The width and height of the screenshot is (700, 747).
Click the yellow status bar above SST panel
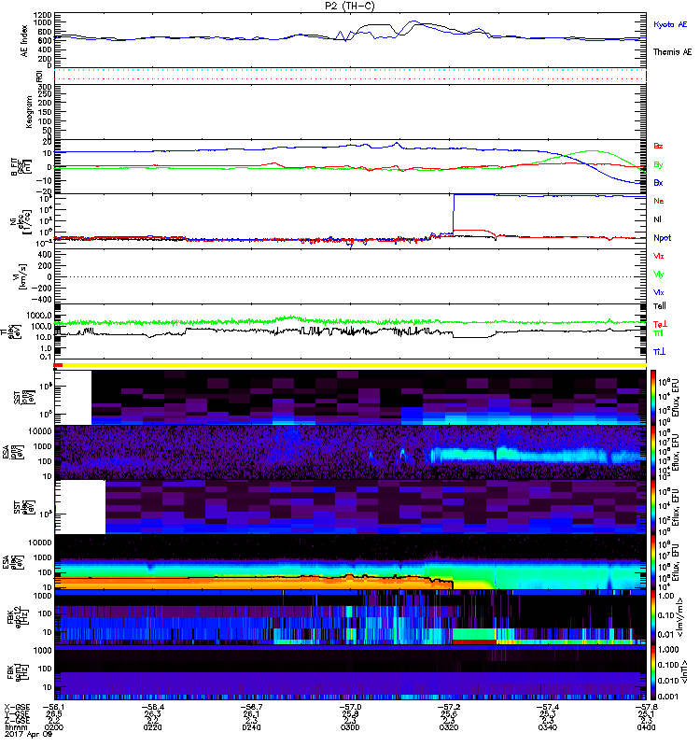click(x=355, y=365)
